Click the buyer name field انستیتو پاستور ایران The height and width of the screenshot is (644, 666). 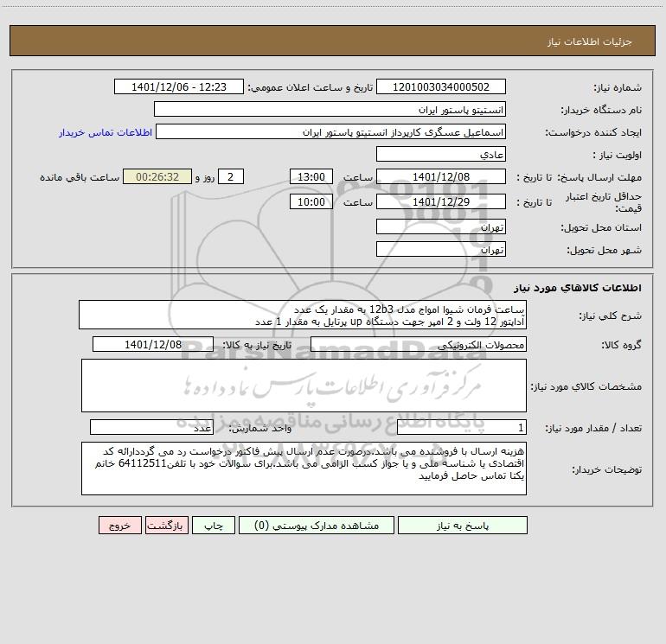pos(330,109)
